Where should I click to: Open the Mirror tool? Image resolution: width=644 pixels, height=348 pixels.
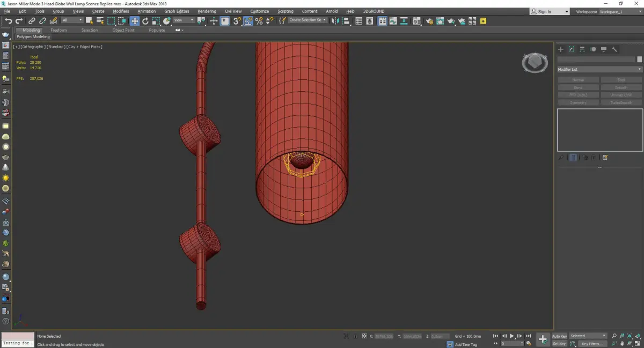click(335, 21)
